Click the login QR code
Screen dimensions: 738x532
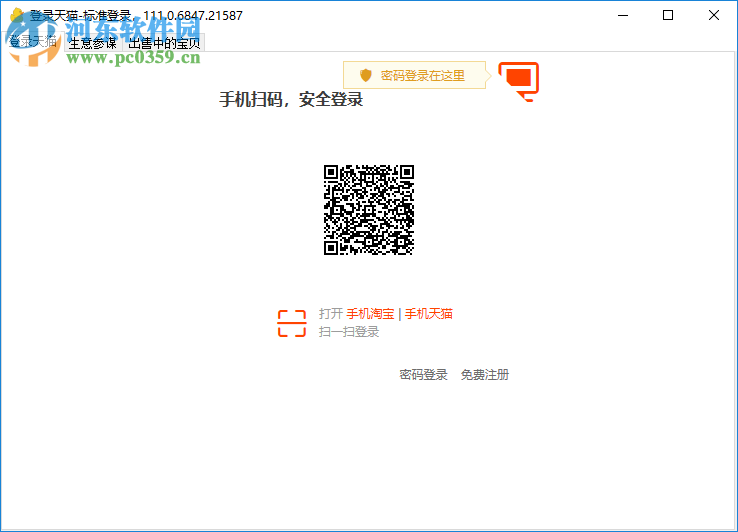(x=369, y=210)
